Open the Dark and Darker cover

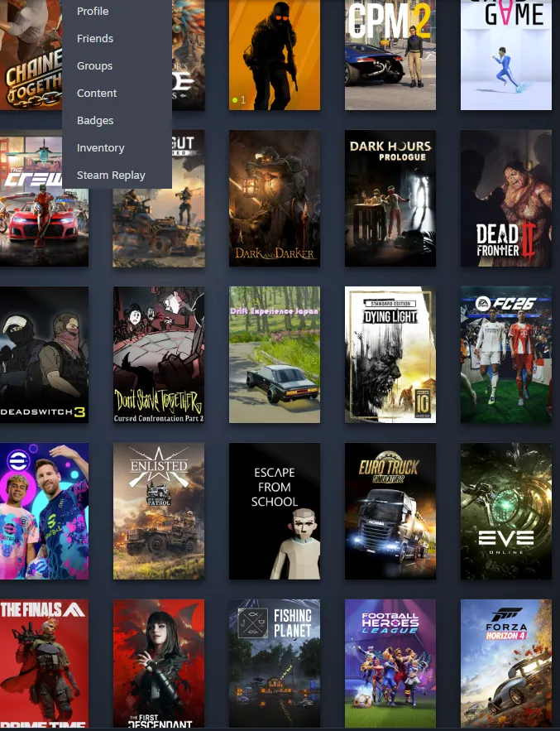275,198
